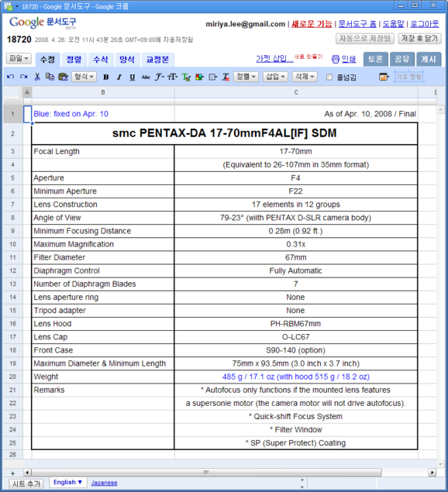Enable the 줄넘김 wrap text checkbox

click(329, 77)
